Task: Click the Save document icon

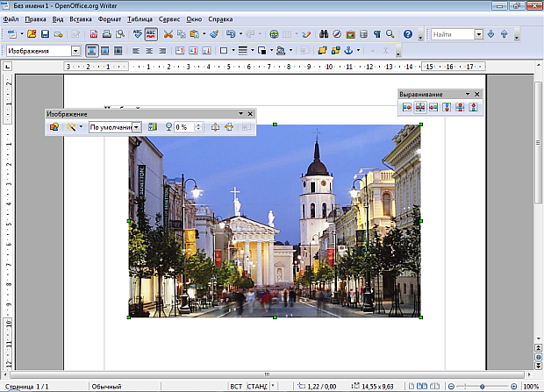Action: [45, 34]
